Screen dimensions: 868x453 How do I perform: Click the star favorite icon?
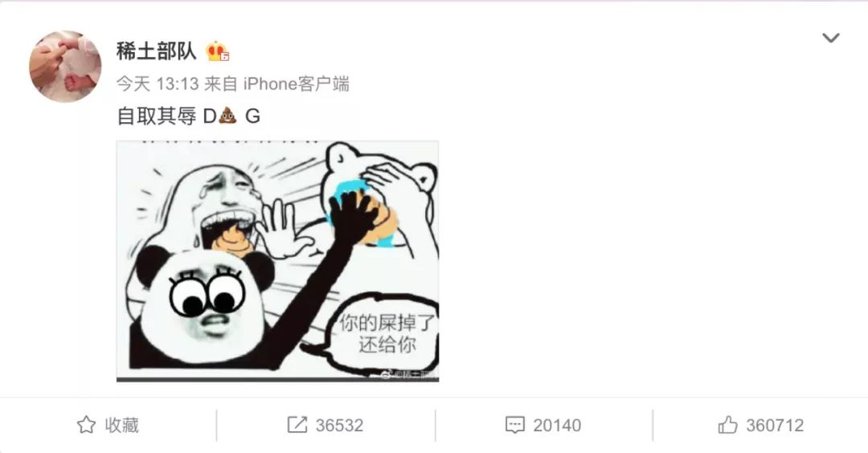pyautogui.click(x=86, y=425)
